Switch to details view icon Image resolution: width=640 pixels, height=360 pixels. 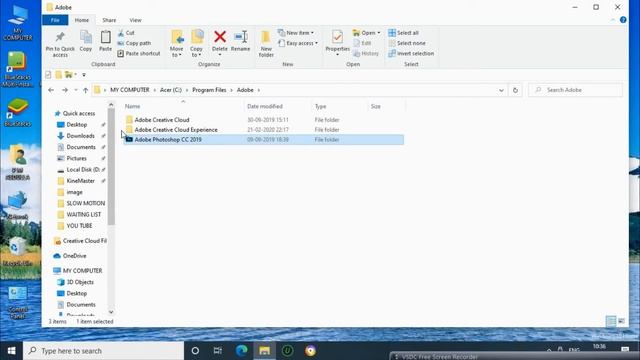(x=611, y=321)
